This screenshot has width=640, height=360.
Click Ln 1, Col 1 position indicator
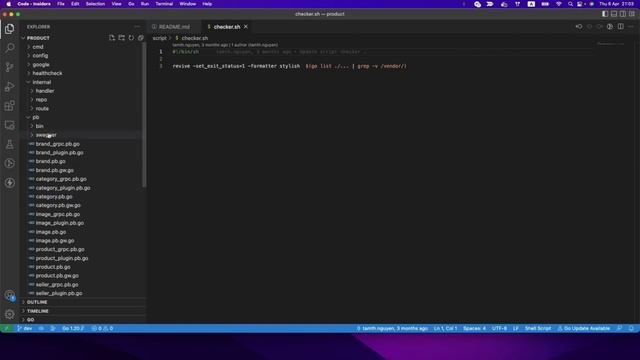click(x=445, y=328)
